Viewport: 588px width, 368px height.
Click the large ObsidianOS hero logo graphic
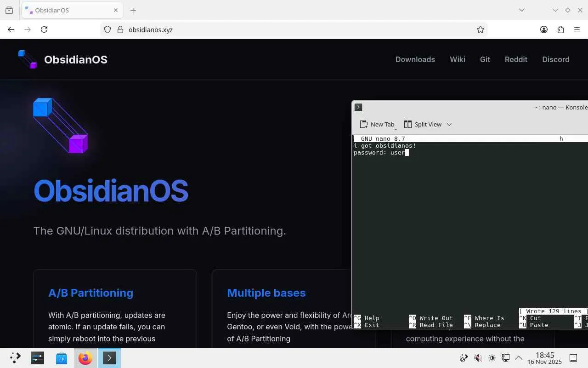click(x=60, y=125)
